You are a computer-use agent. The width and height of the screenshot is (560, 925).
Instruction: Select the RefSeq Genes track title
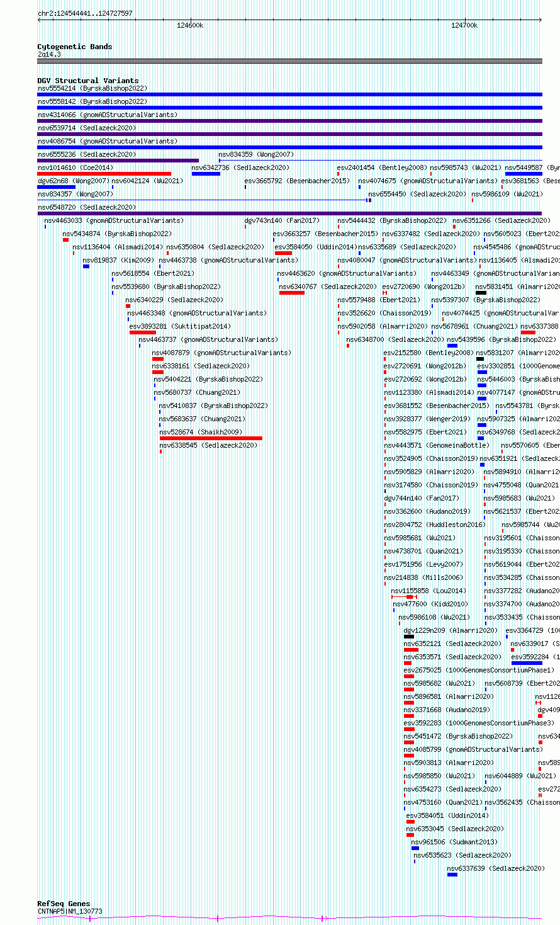point(64,904)
